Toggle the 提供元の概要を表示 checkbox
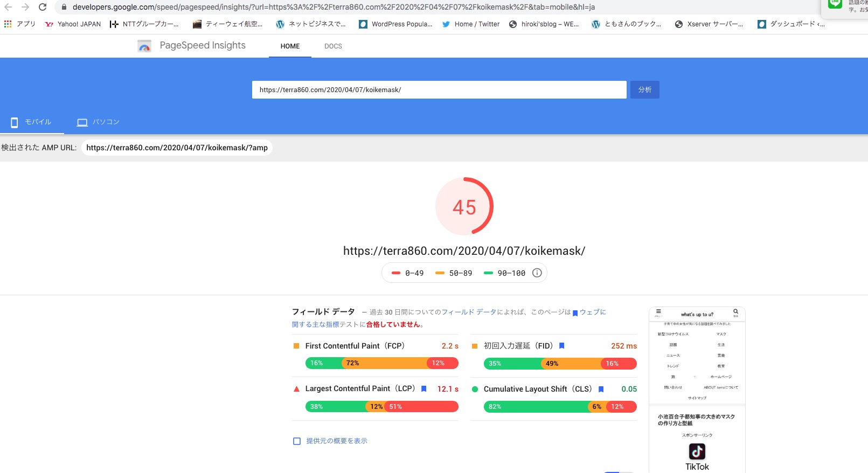 pos(297,441)
